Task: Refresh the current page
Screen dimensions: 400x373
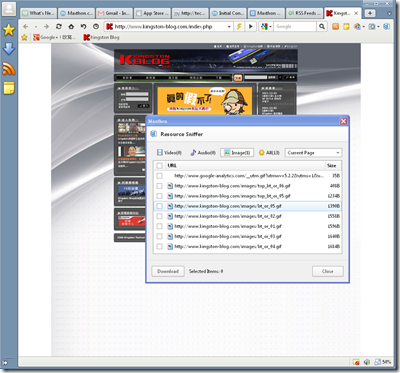Action: (59, 27)
